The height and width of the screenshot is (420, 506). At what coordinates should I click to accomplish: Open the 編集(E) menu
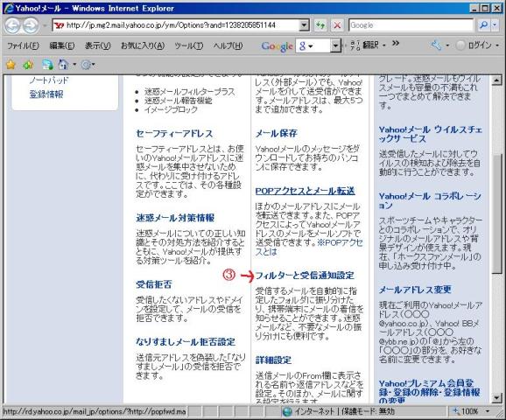coord(61,45)
